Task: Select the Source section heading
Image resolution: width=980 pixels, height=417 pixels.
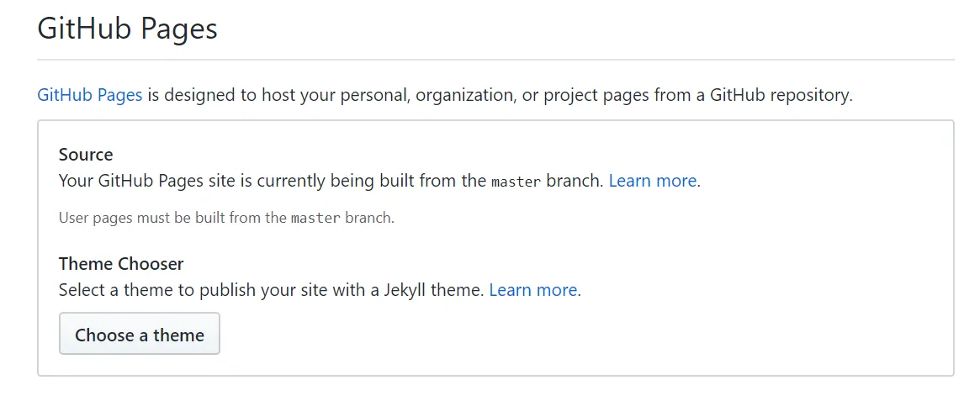Action: pyautogui.click(x=86, y=155)
